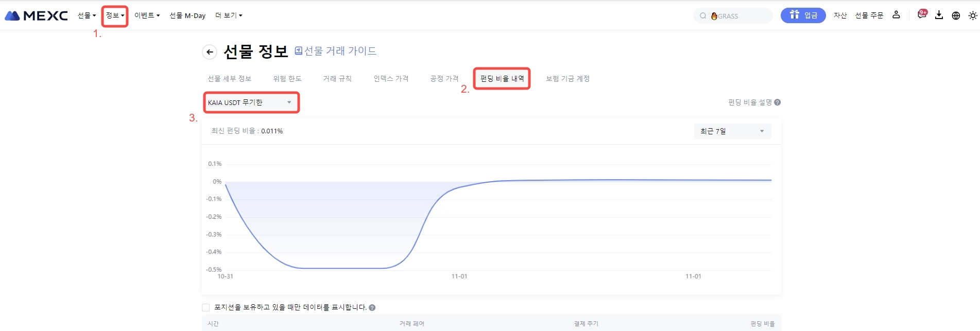980x331 pixels.
Task: Click the funding rate help icon
Action: (x=777, y=102)
